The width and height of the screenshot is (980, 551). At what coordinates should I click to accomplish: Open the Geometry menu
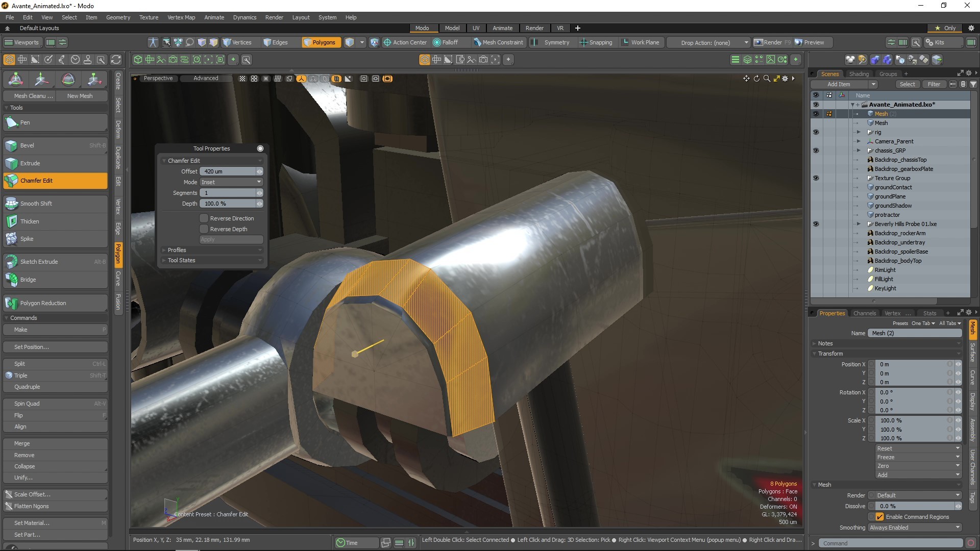[x=118, y=17]
